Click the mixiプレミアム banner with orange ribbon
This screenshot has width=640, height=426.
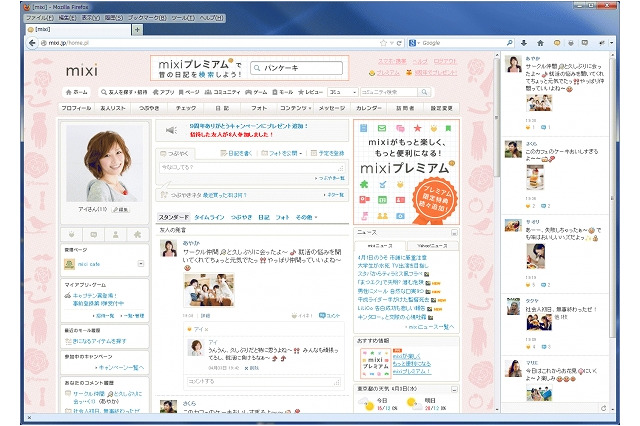407,172
